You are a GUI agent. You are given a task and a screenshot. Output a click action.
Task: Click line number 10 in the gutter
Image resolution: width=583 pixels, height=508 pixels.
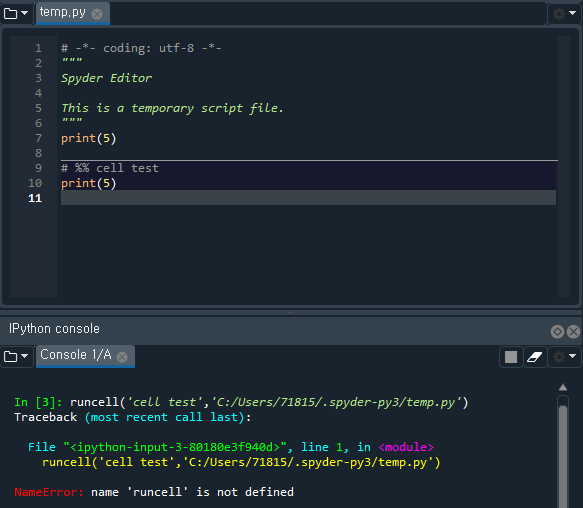(x=35, y=183)
